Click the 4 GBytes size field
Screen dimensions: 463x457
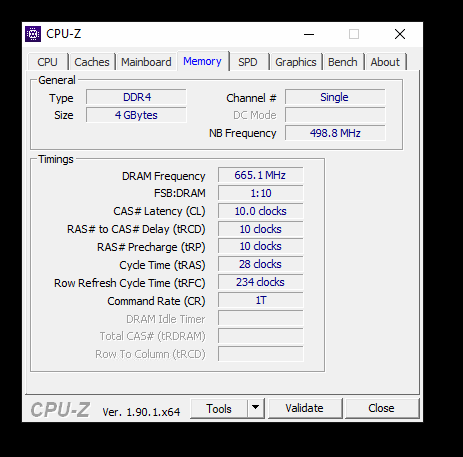point(136,115)
